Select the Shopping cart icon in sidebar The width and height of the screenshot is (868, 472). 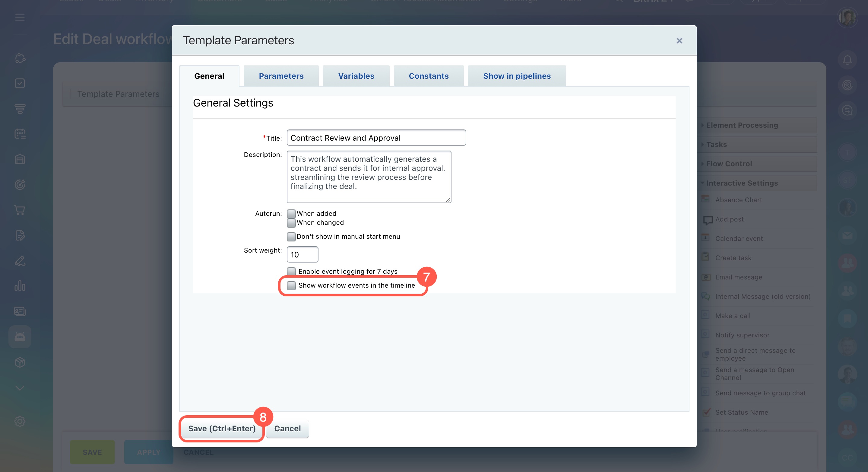point(20,210)
